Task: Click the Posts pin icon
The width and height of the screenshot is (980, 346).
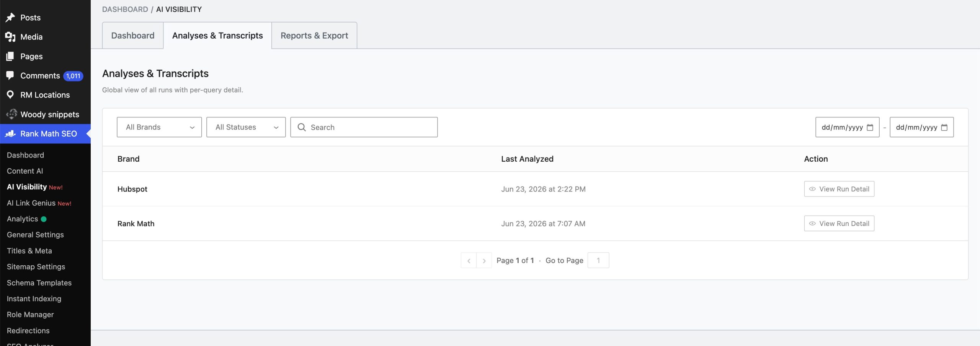Action: pos(10,18)
